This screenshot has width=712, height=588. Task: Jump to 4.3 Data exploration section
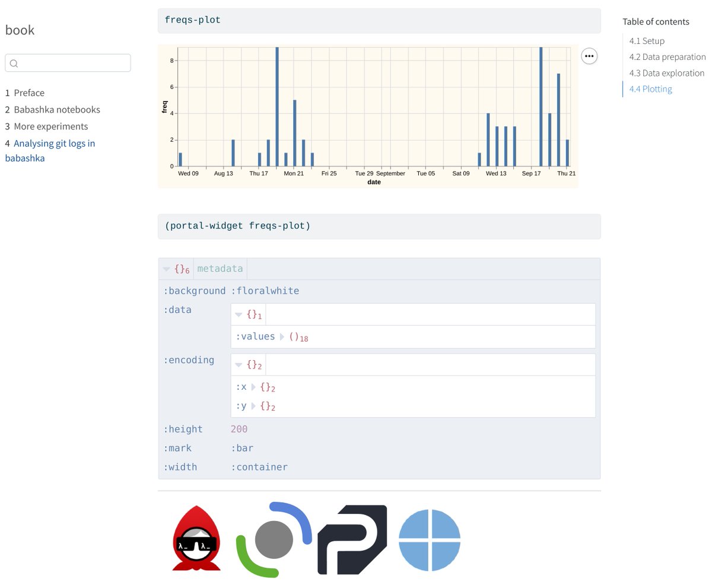[x=667, y=73]
